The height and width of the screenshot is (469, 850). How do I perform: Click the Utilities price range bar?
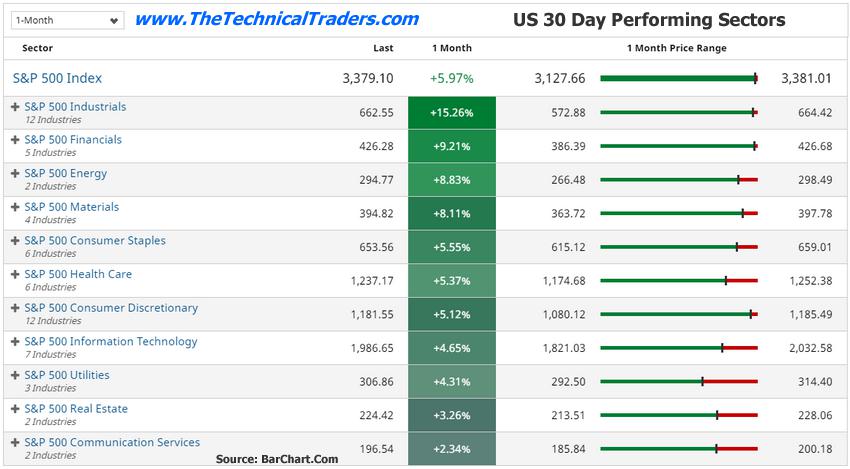tap(679, 381)
